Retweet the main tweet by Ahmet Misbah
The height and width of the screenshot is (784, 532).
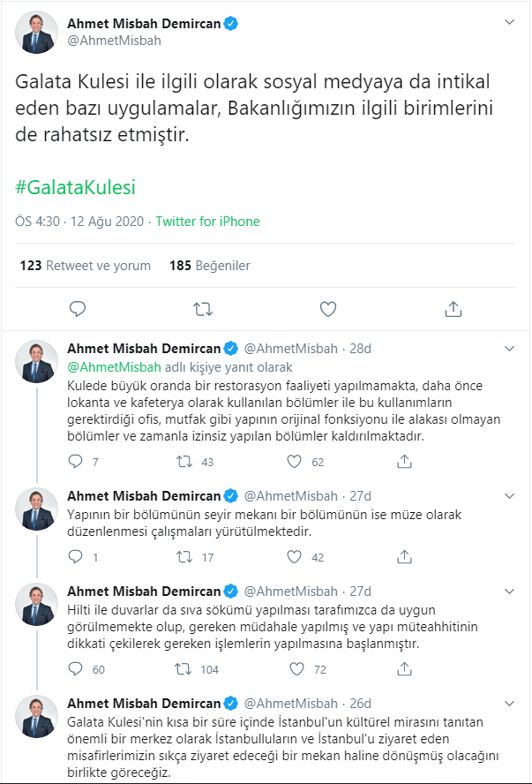pos(203,309)
